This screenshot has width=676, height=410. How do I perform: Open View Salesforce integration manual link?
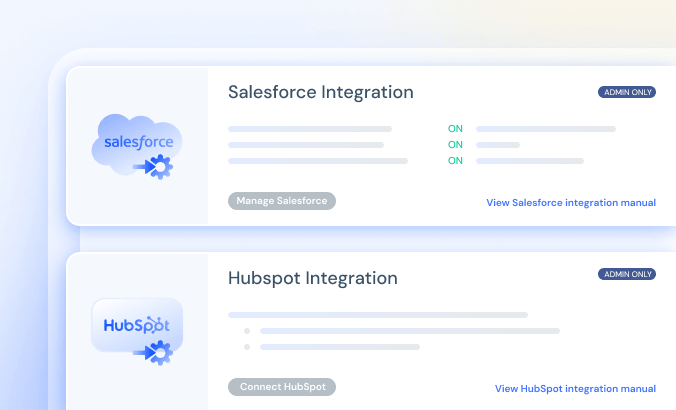(x=571, y=203)
